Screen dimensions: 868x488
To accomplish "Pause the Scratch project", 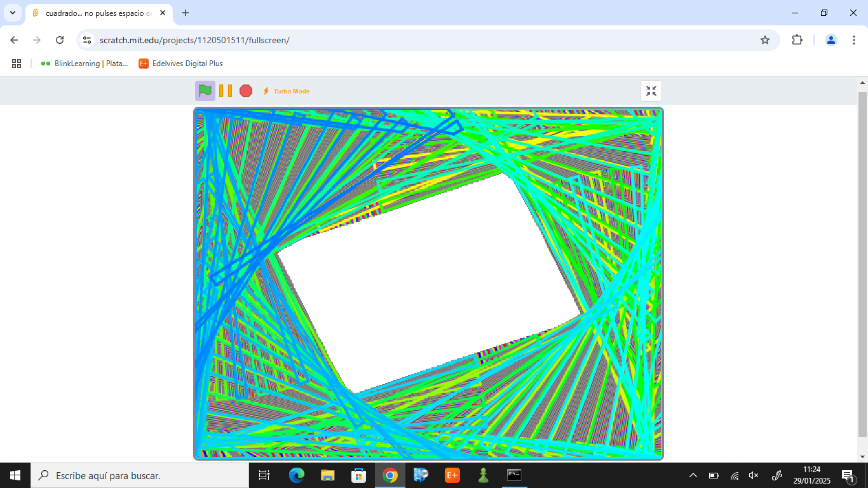I will tap(226, 91).
